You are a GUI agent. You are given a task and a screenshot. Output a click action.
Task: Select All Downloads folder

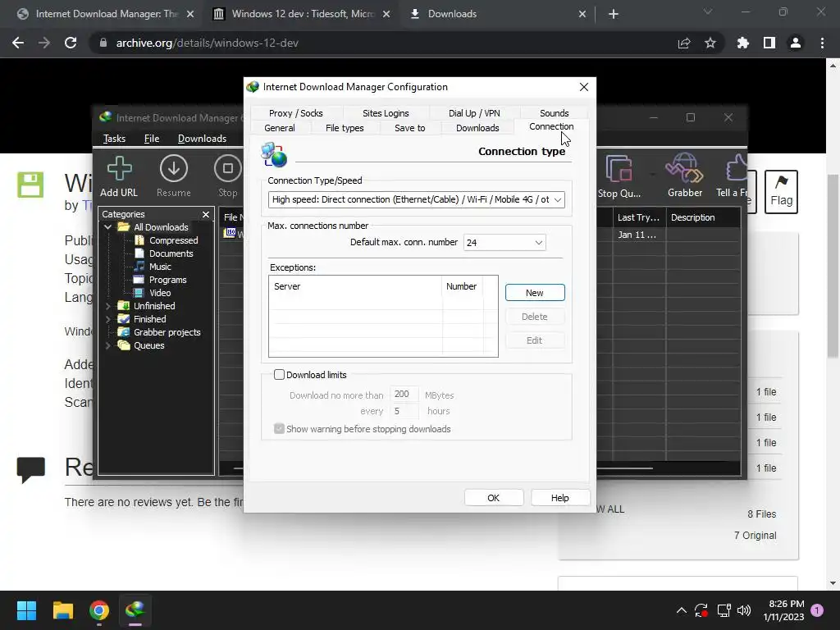click(x=161, y=227)
